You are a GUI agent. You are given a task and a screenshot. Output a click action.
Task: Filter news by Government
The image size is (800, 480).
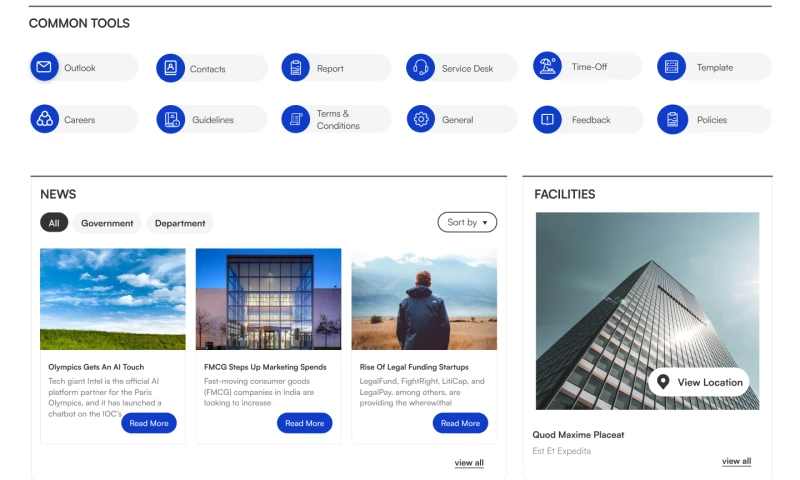tap(107, 223)
